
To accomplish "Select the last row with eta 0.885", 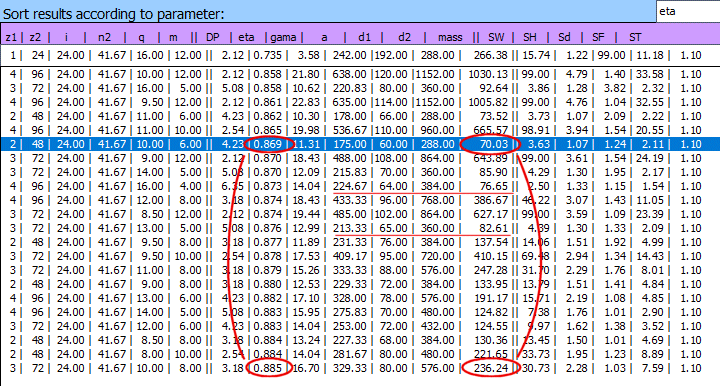I will click(360, 368).
